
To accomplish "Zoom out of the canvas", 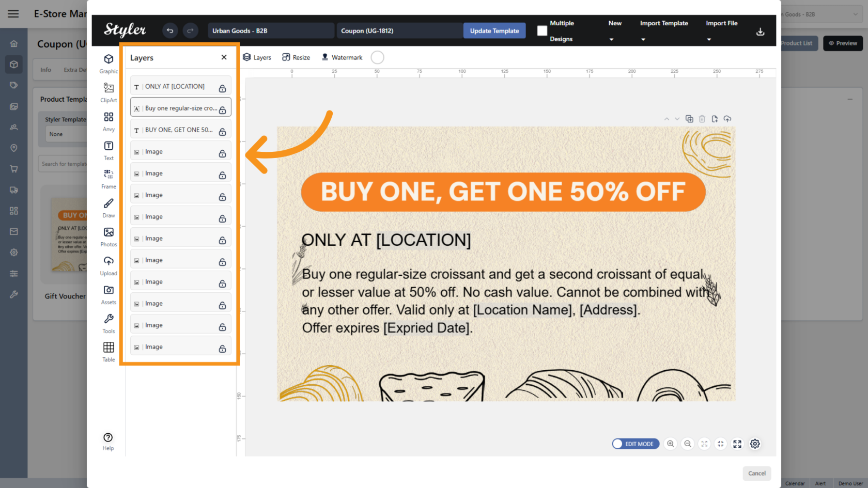I will (x=688, y=444).
